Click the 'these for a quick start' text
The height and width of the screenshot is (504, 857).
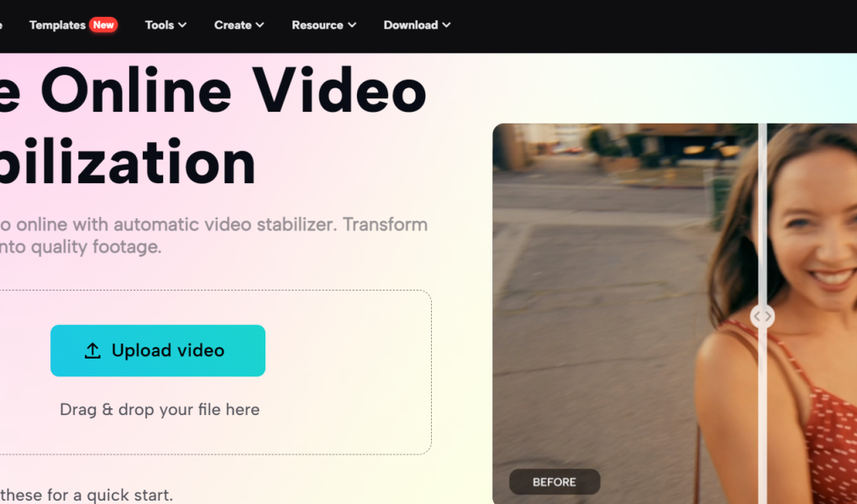pyautogui.click(x=87, y=496)
